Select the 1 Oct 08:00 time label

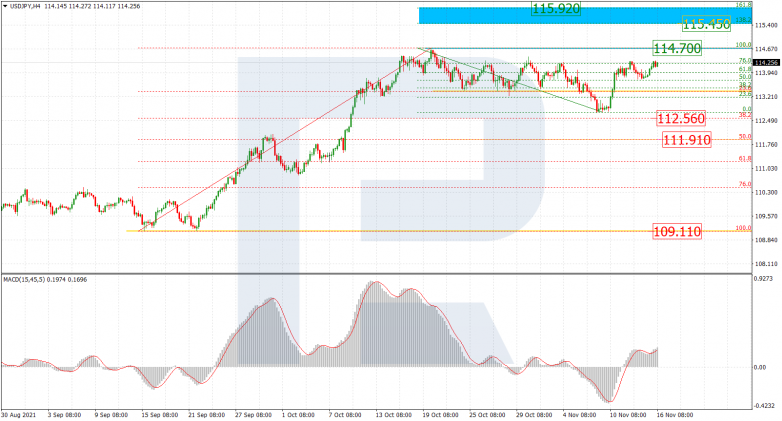coord(298,415)
